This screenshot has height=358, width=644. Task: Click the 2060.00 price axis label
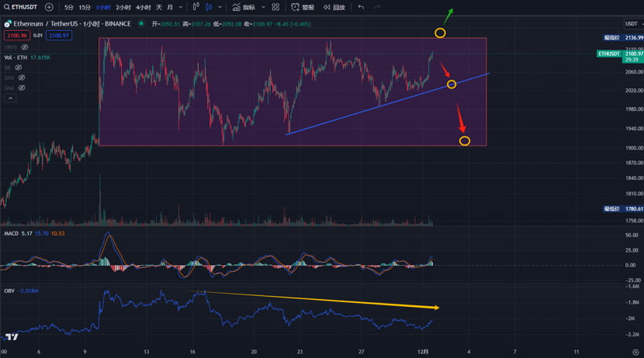click(x=634, y=72)
